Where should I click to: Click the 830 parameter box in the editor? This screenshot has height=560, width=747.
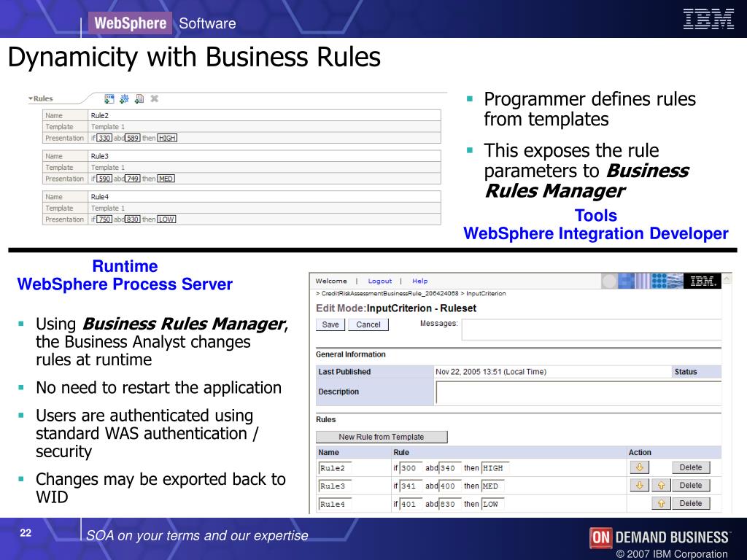tap(133, 219)
